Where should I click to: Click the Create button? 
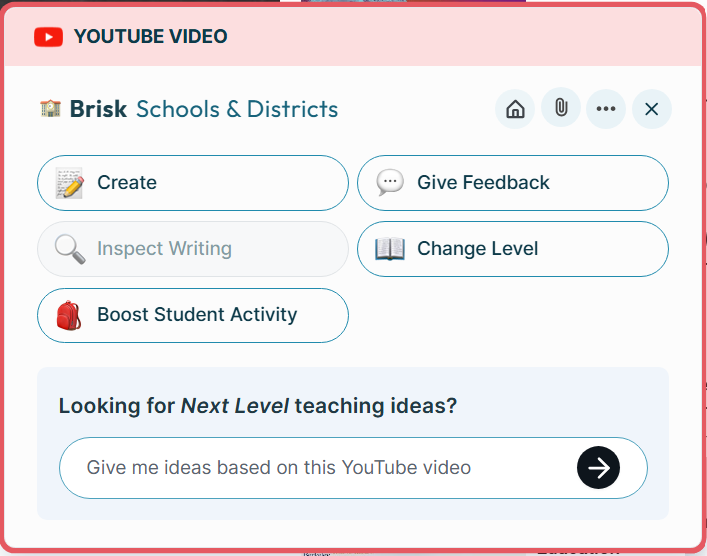tap(193, 183)
